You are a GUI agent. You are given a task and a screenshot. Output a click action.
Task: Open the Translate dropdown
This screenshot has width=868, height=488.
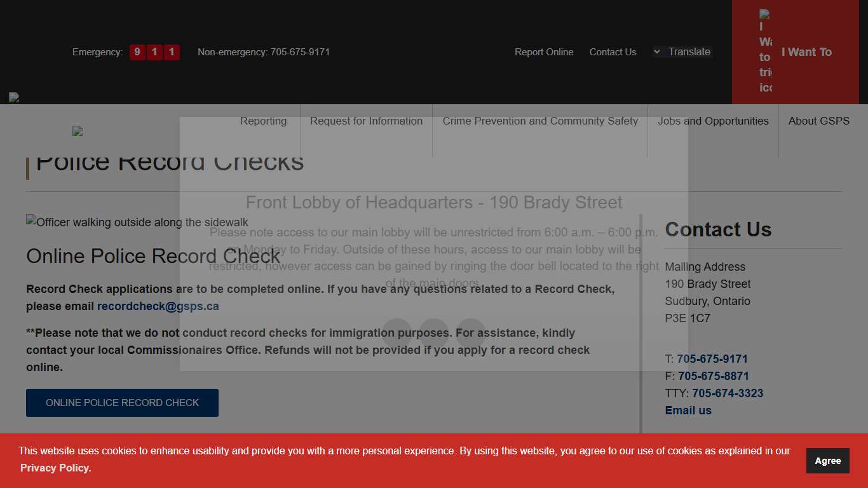click(x=682, y=51)
